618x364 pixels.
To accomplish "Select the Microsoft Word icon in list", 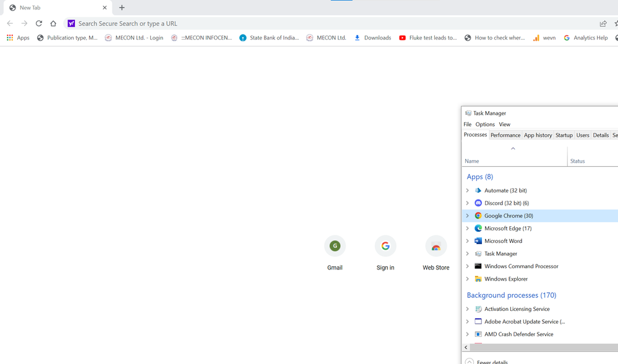I will pos(478,240).
